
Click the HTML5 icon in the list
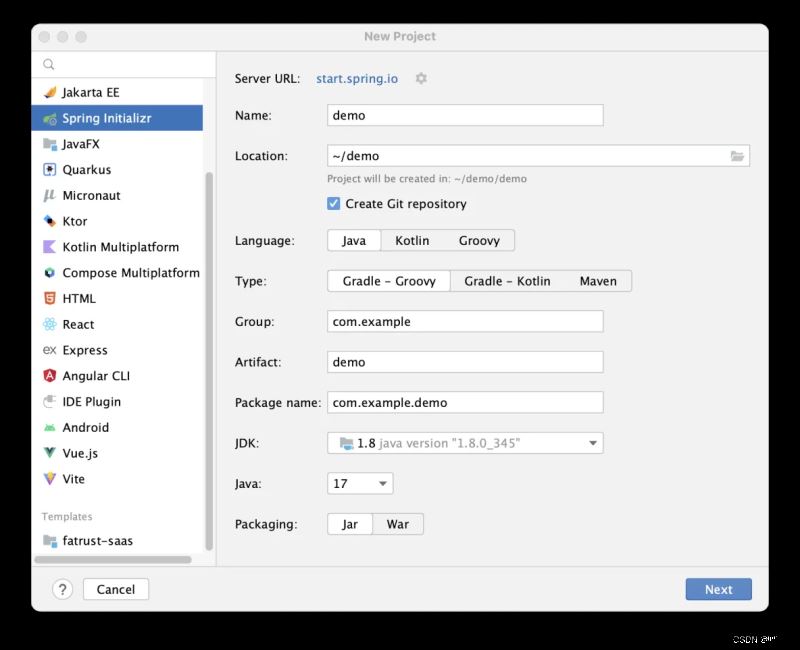(49, 298)
